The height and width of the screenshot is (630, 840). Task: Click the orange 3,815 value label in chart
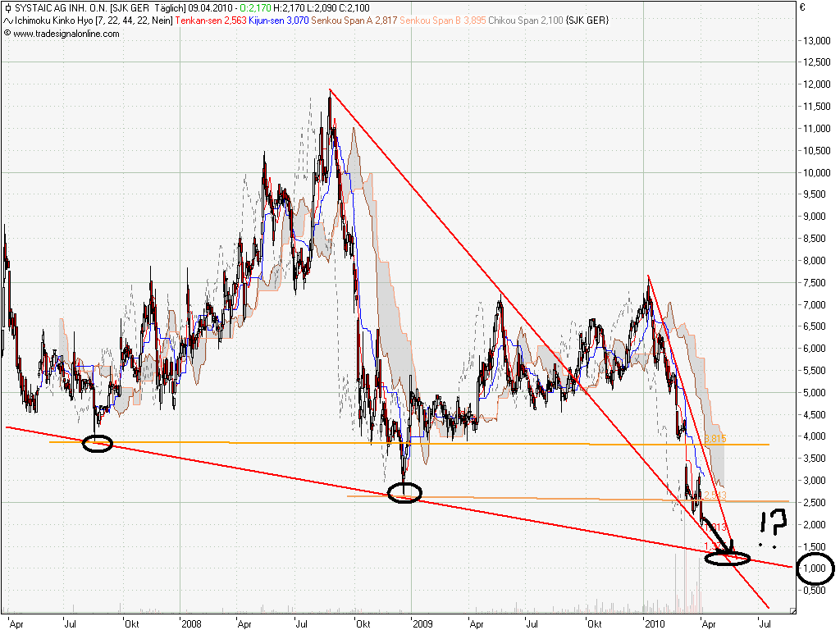coord(715,439)
